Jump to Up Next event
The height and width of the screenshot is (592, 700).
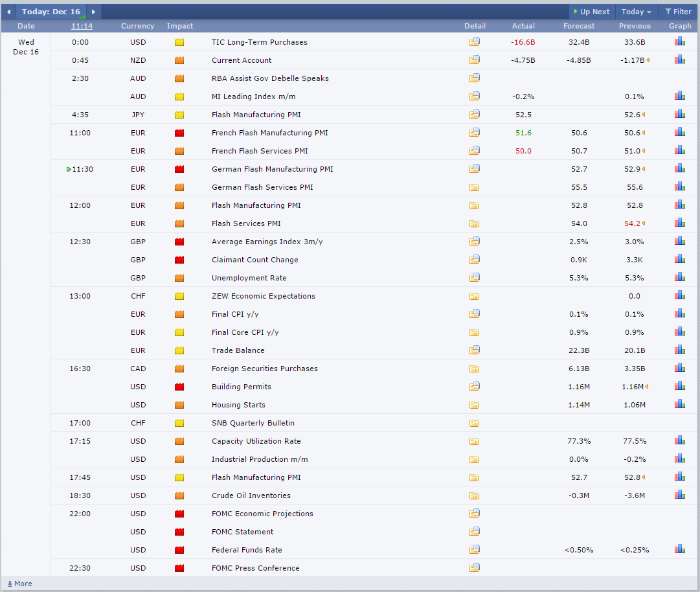tap(591, 12)
